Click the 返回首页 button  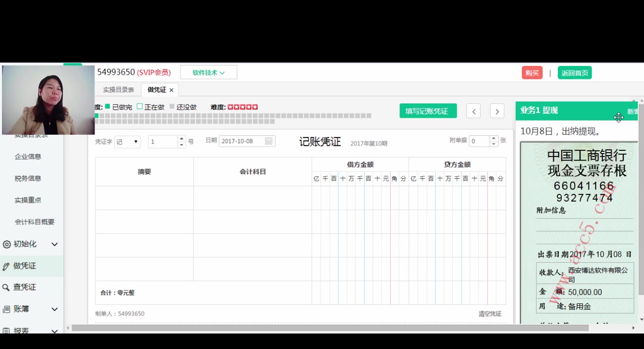[x=575, y=72]
